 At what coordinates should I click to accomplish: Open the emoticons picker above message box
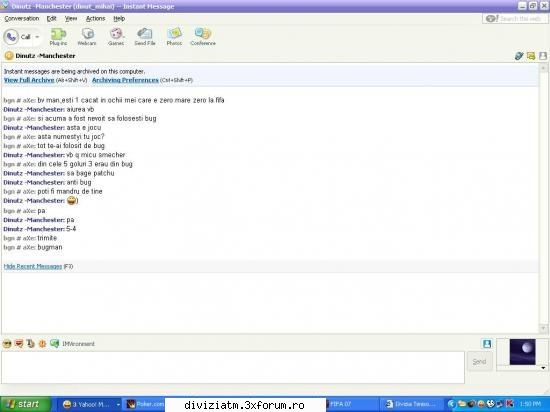pos(7,344)
